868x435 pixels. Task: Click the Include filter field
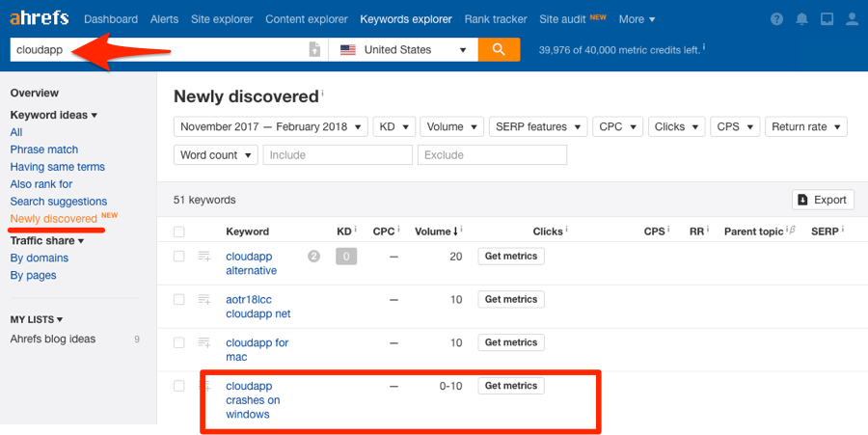(338, 155)
